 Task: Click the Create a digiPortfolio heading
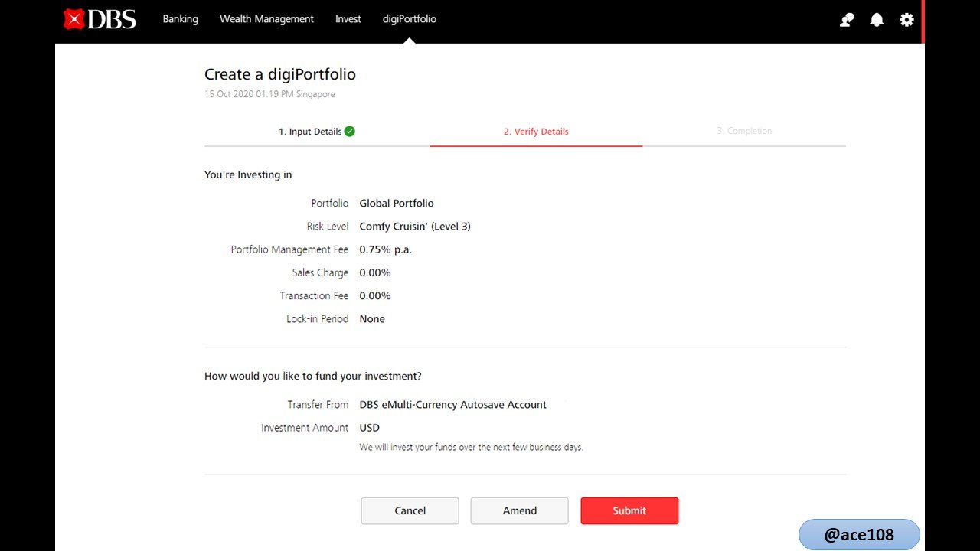(280, 74)
